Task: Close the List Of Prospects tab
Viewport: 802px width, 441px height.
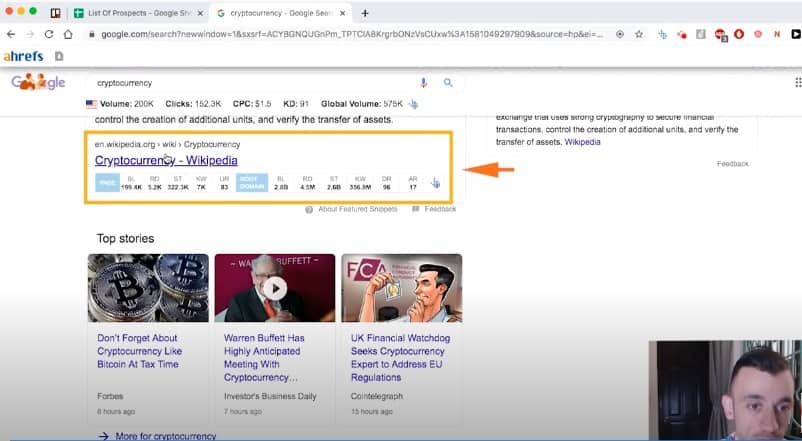Action: 200,13
